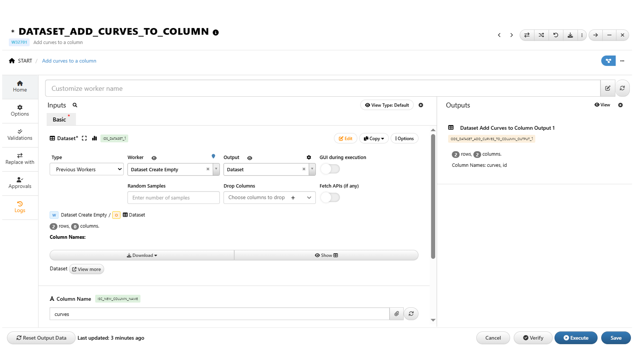The width and height of the screenshot is (644, 346).
Task: Open the Copy dropdown button
Action: tap(374, 138)
